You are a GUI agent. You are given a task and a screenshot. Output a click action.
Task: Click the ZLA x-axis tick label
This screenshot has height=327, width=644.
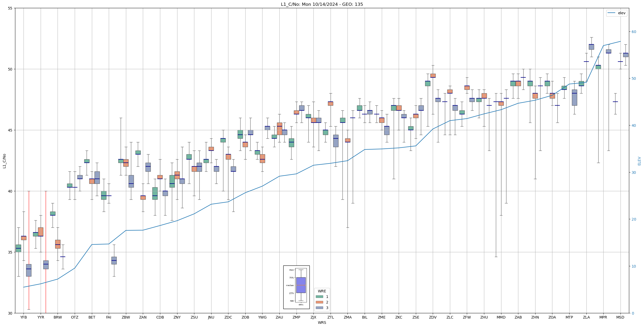click(x=586, y=317)
